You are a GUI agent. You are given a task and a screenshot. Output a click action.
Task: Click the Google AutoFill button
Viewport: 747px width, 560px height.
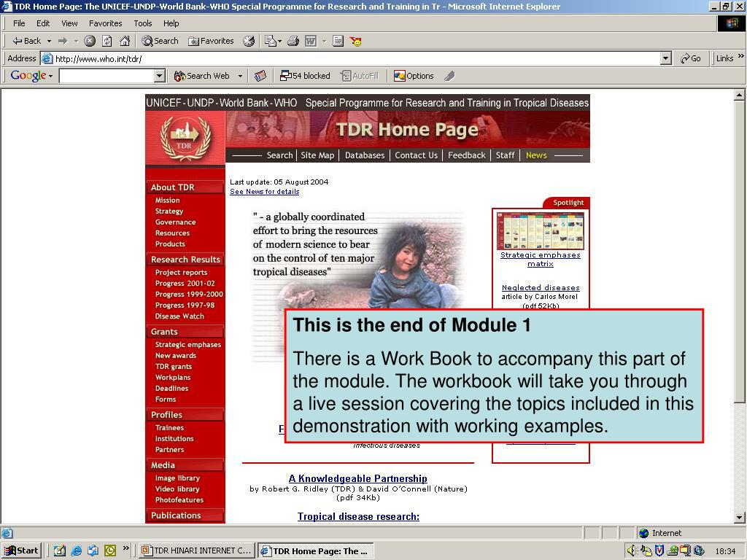360,76
